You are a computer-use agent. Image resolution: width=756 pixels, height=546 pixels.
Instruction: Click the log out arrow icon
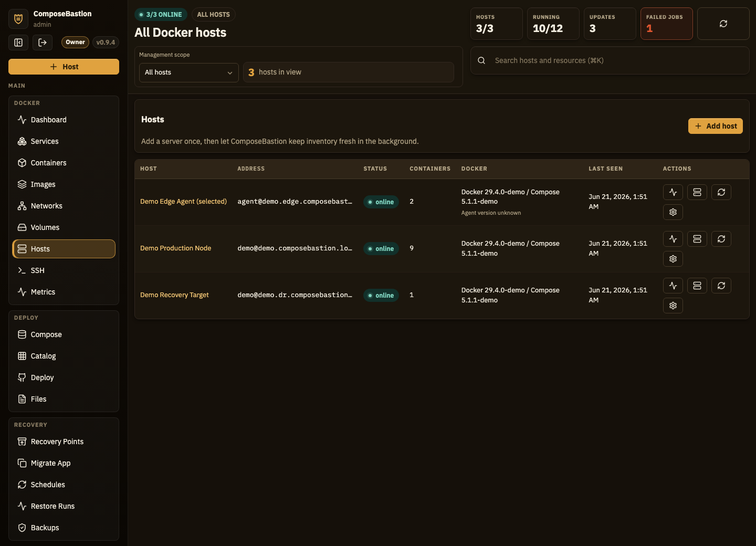coord(43,43)
